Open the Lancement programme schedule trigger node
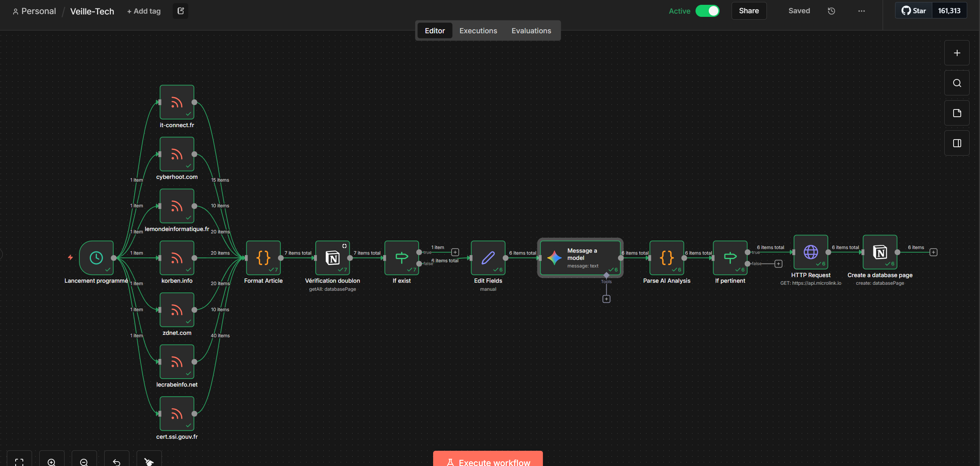 coord(96,257)
